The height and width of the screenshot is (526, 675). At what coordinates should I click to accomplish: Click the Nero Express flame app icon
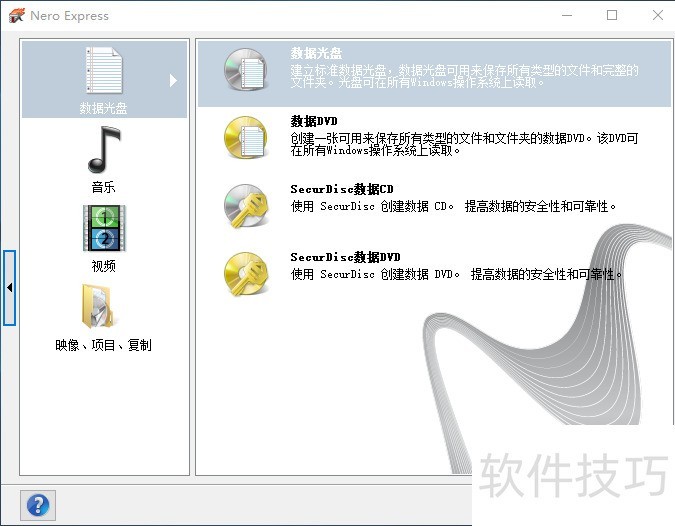tap(17, 15)
